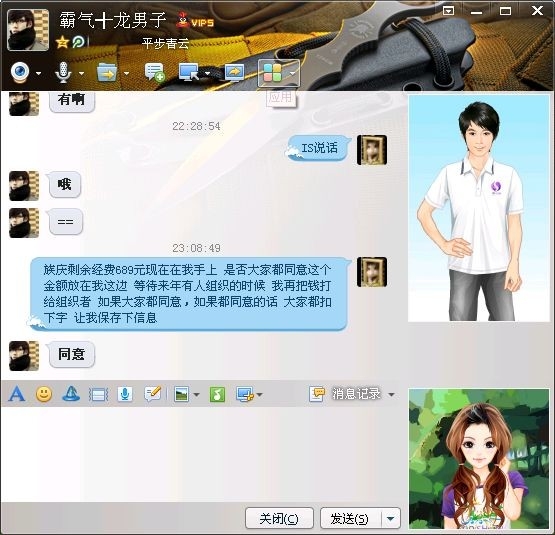Open the music share green icon
Image resolution: width=555 pixels, height=535 pixels.
pos(217,394)
